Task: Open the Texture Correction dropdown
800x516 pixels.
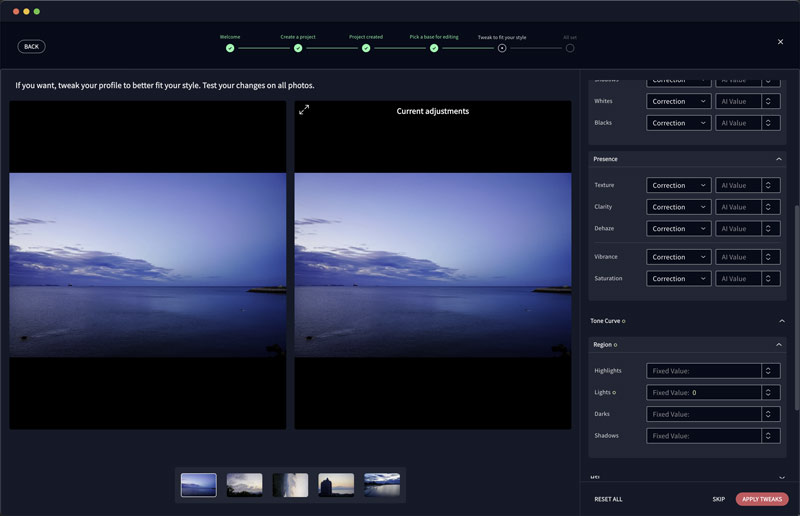Action: [679, 185]
